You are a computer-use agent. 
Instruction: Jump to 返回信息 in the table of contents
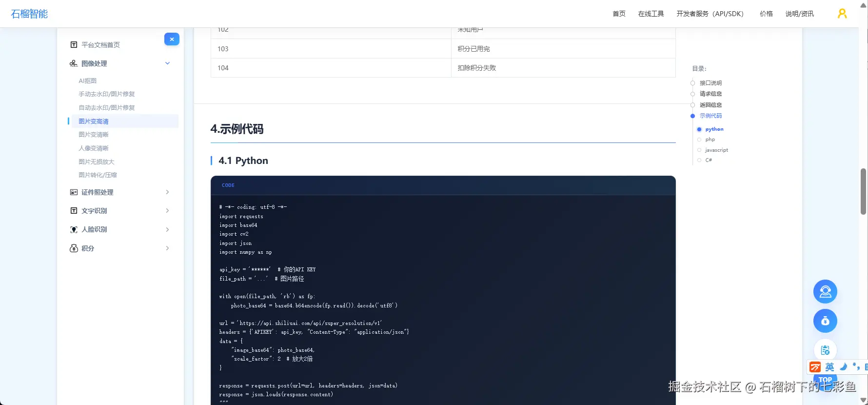710,105
